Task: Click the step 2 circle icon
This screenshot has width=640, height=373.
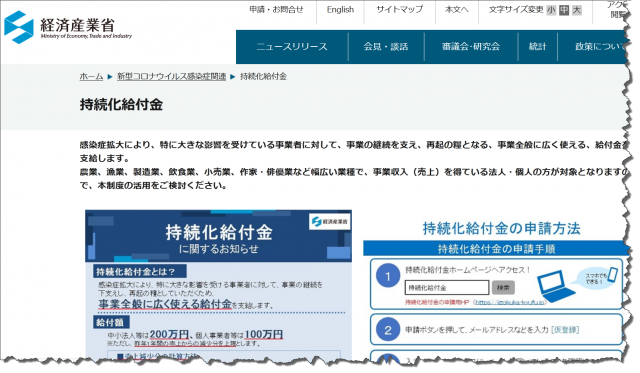Action: (x=388, y=329)
